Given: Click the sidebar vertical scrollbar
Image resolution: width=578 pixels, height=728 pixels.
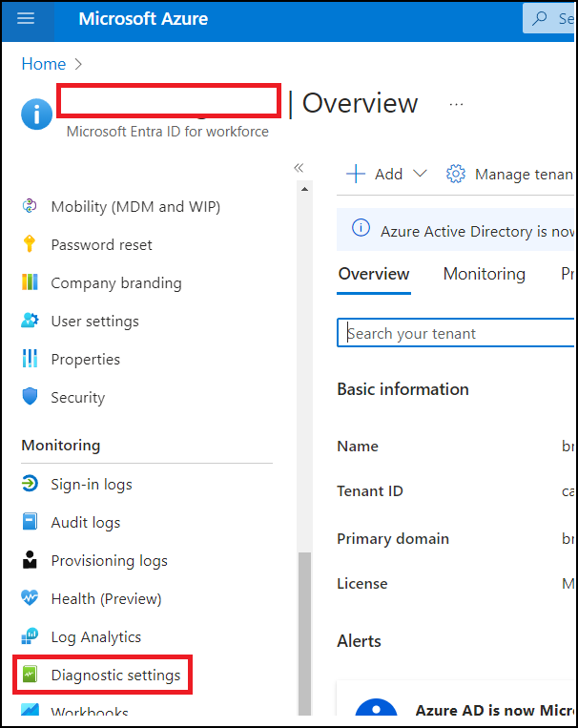Looking at the screenshot, I should pos(305,630).
